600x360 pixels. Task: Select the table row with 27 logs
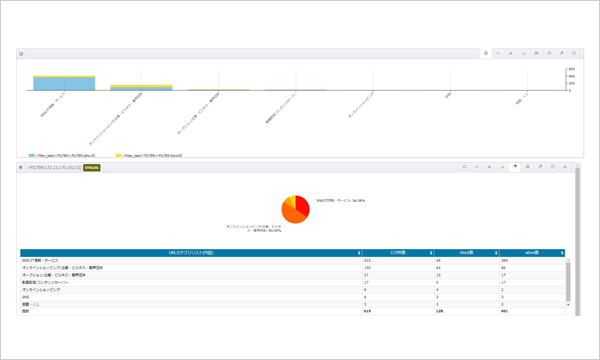pyautogui.click(x=293, y=275)
